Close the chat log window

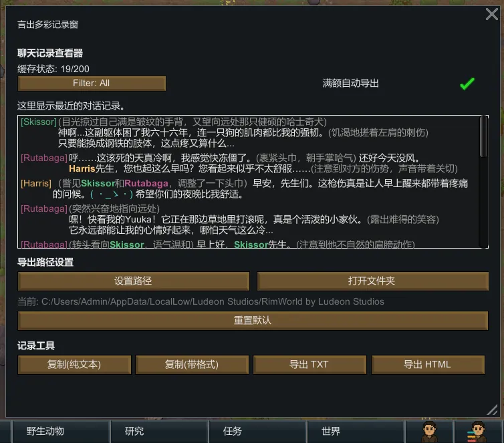pos(491,14)
